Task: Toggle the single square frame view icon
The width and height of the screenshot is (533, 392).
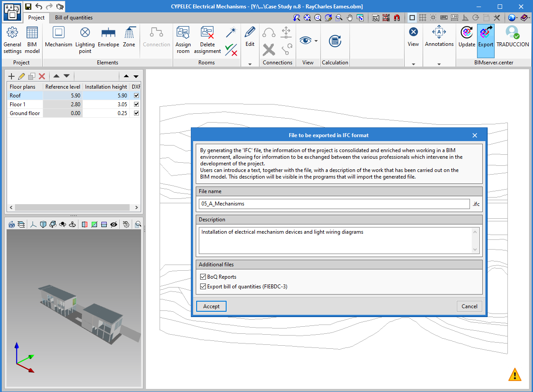Action: pos(412,18)
